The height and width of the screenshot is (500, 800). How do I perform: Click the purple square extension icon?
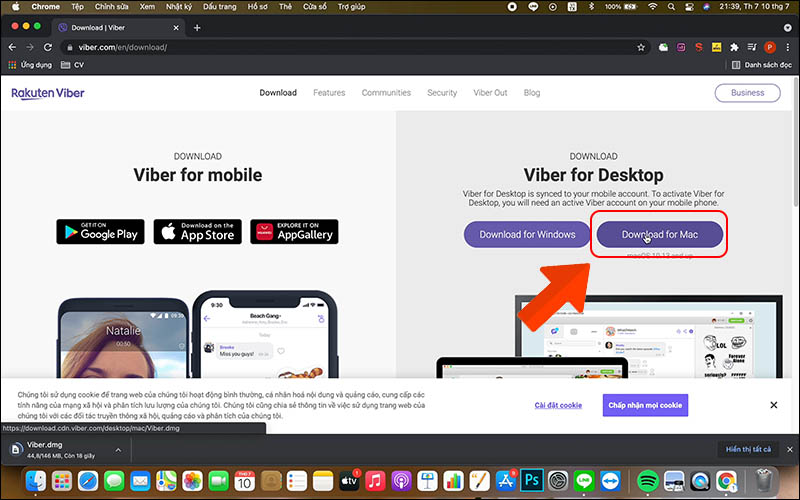[681, 47]
